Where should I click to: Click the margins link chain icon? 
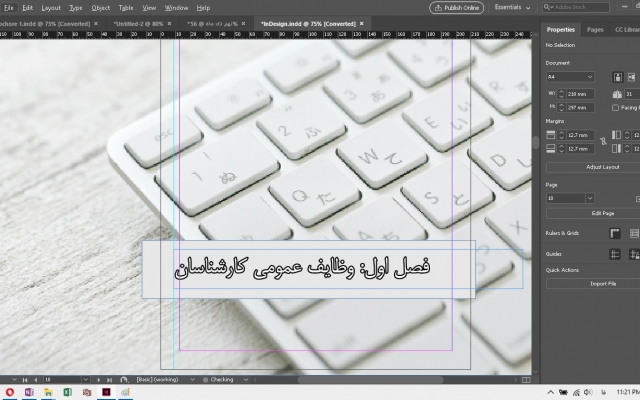tap(602, 141)
